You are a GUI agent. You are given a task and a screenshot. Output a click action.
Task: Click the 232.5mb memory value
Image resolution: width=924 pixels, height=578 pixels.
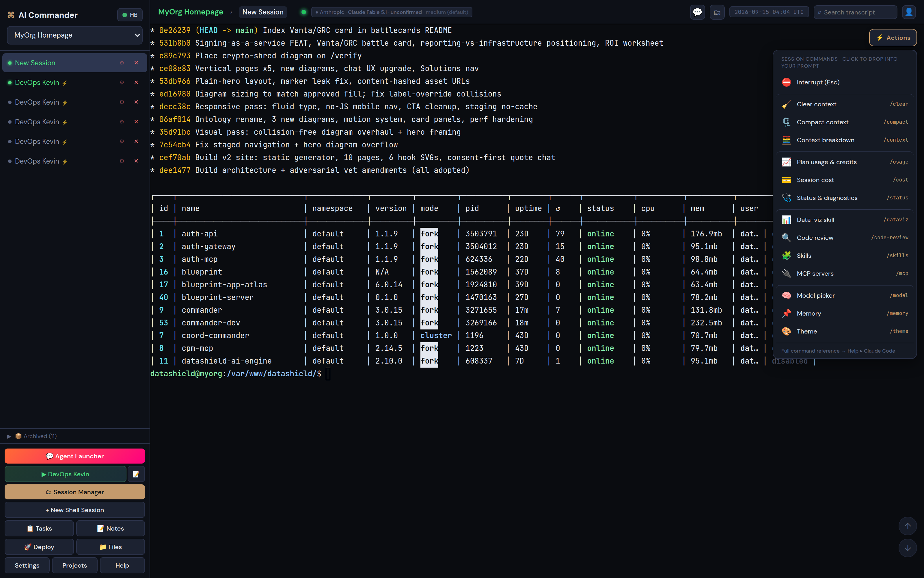pyautogui.click(x=706, y=323)
